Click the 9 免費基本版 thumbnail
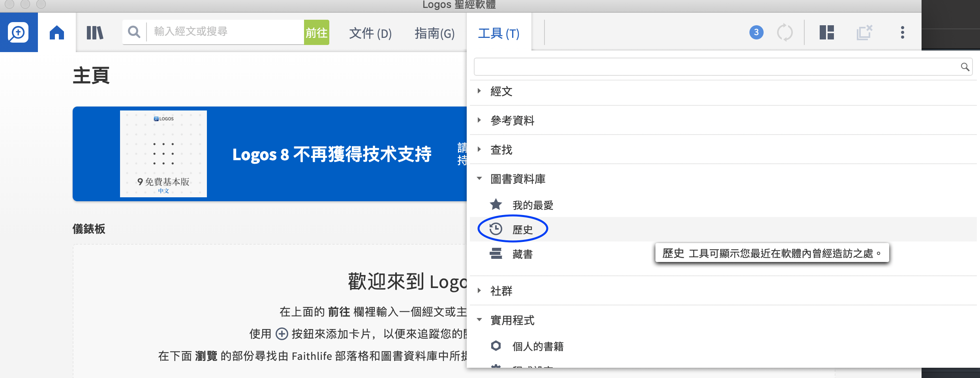980x378 pixels. (163, 154)
